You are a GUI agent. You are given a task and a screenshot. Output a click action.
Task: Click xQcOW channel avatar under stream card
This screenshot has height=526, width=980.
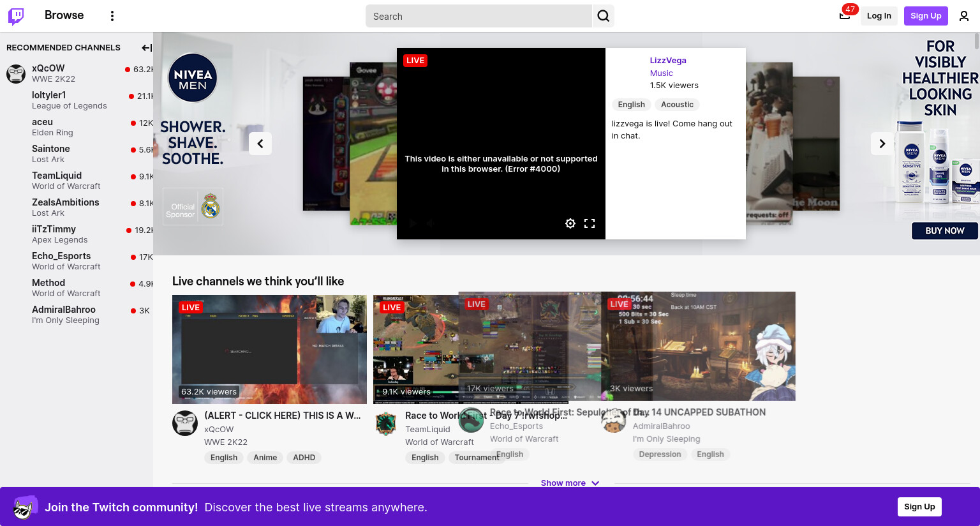pos(185,423)
